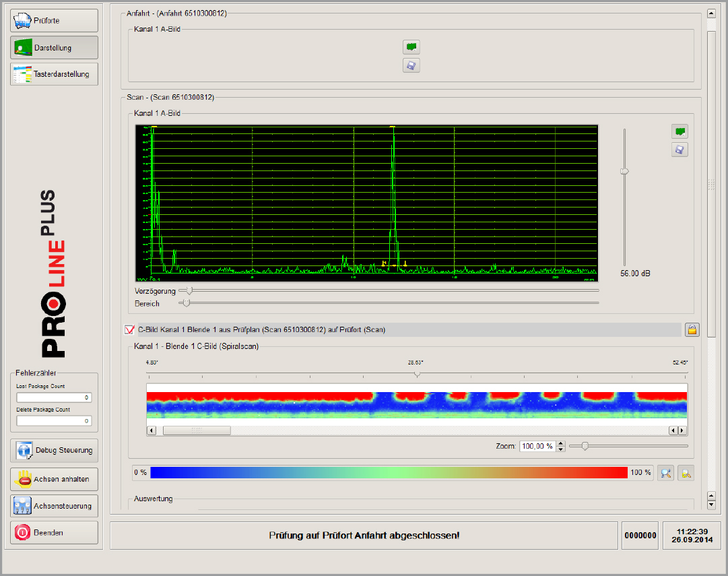Click the color gradient scale bar
The image size is (728, 576).
389,472
